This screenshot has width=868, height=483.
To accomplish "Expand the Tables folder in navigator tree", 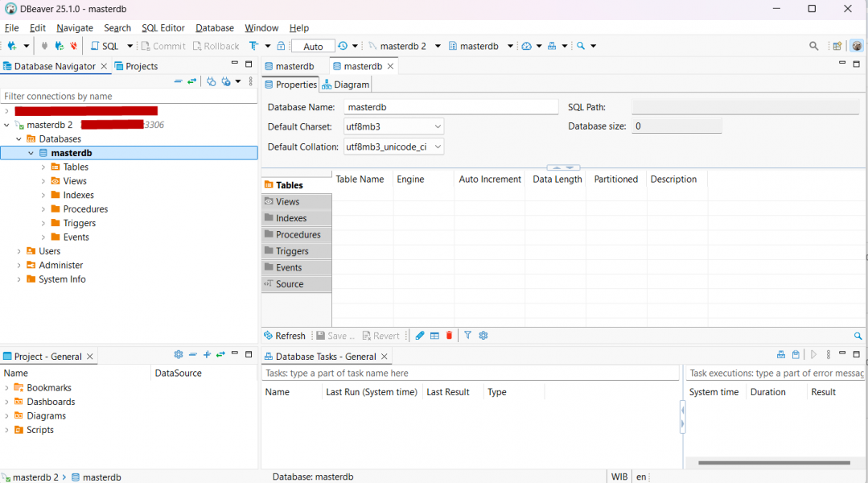I will 43,167.
